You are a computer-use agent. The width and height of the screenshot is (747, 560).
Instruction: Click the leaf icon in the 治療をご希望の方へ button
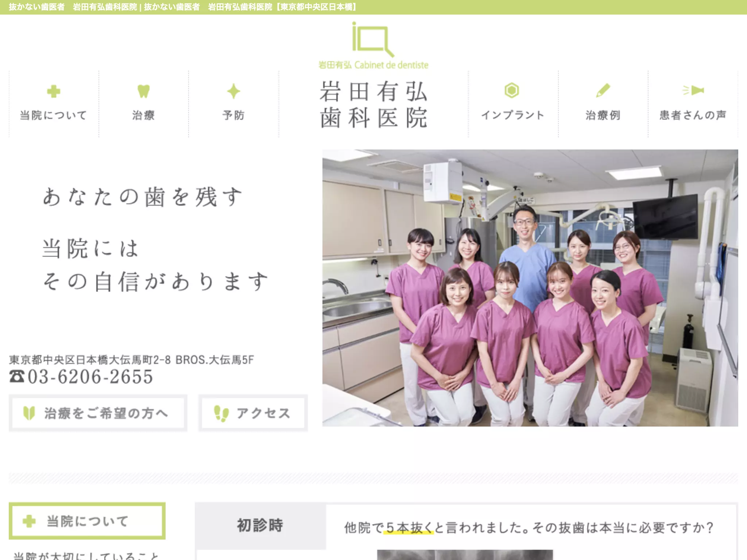(29, 413)
